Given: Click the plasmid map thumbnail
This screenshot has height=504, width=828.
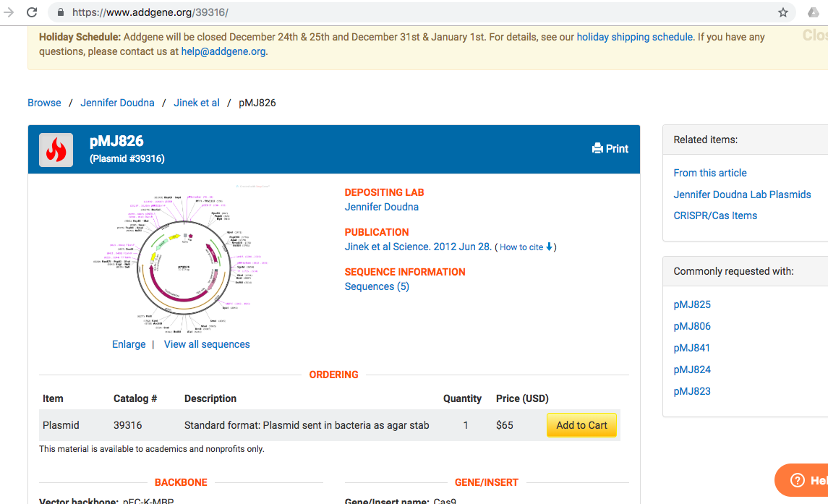Looking at the screenshot, I should pos(182,258).
